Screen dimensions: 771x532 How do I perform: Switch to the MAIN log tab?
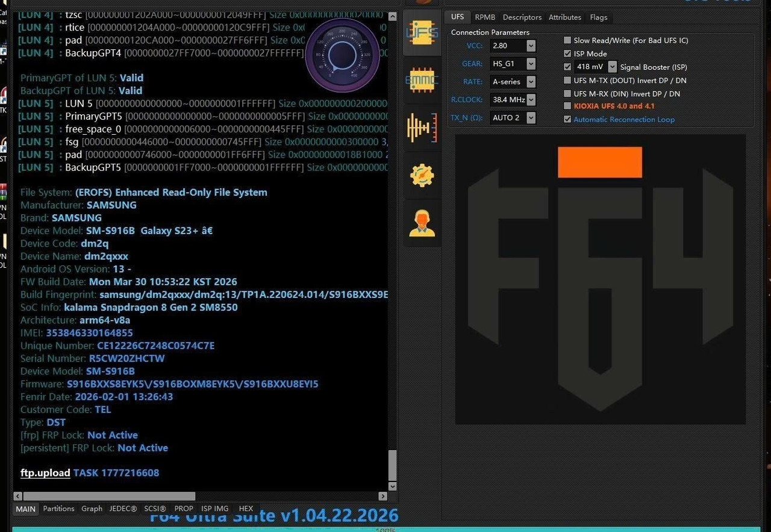(x=26, y=509)
